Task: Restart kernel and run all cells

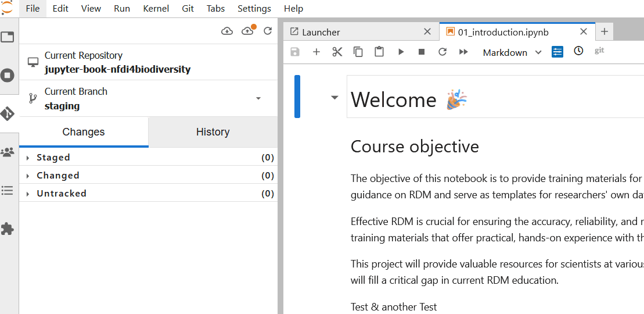Action: click(x=463, y=52)
